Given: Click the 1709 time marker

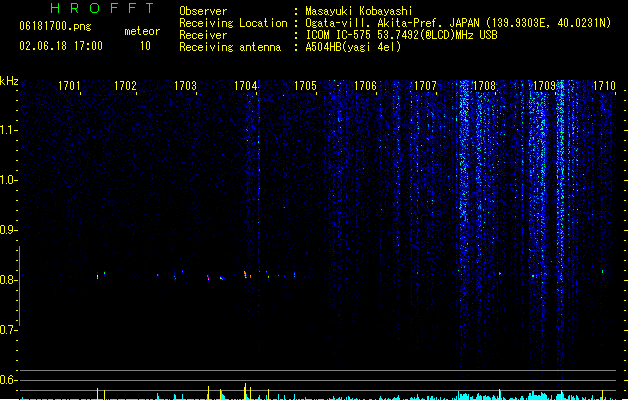Looking at the screenshot, I should coord(544,86).
